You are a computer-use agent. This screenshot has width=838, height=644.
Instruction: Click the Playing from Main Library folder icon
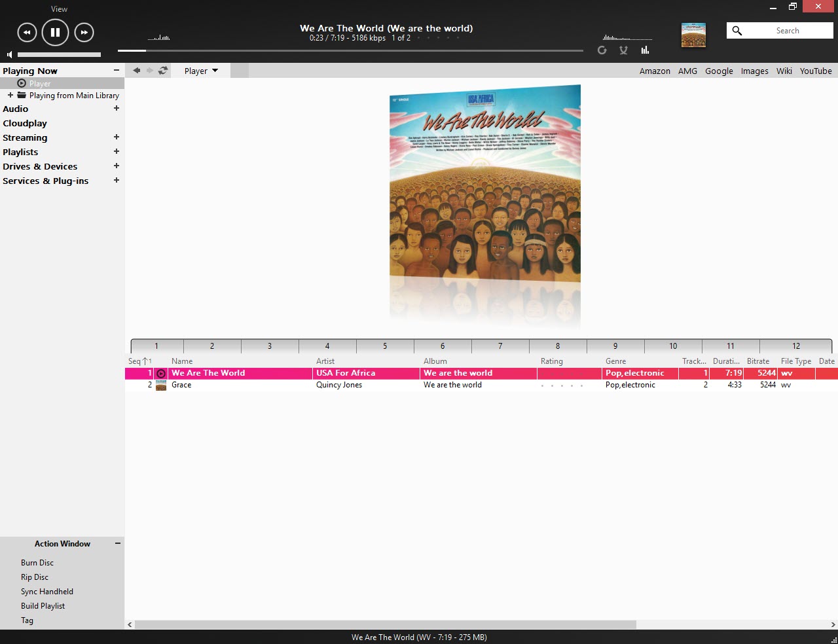click(22, 95)
